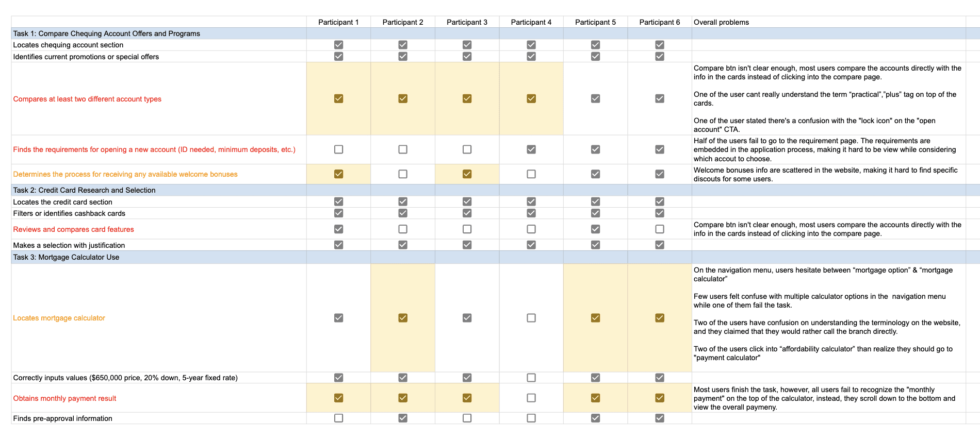980x440 pixels.
Task: Click 'Correctly inputs values ($650,000 price' cell
Action: 159,378
